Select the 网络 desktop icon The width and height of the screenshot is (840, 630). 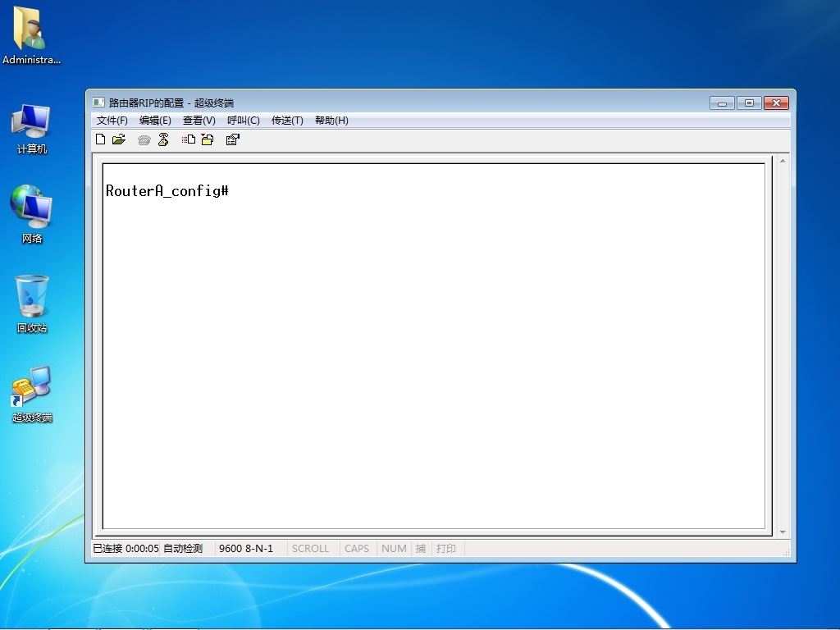(x=31, y=214)
